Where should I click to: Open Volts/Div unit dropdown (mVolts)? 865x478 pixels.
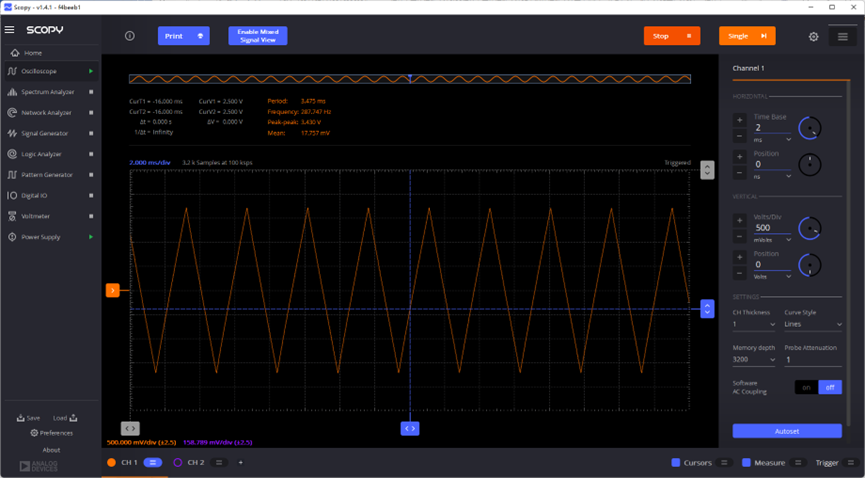coord(772,240)
